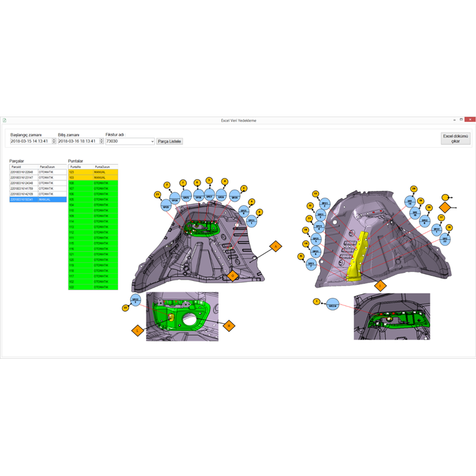This screenshot has width=476, height=476.
Task: Click the Parça Listele button
Action: 170,142
